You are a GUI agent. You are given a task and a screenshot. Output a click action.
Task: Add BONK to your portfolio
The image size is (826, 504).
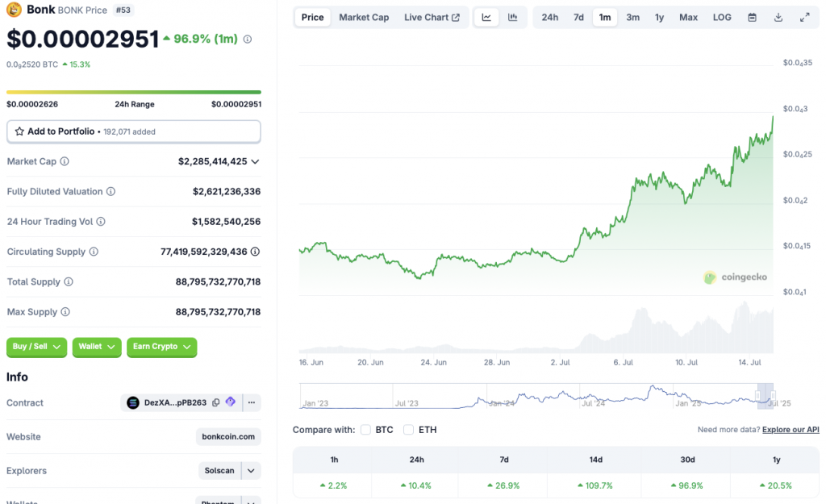point(134,131)
